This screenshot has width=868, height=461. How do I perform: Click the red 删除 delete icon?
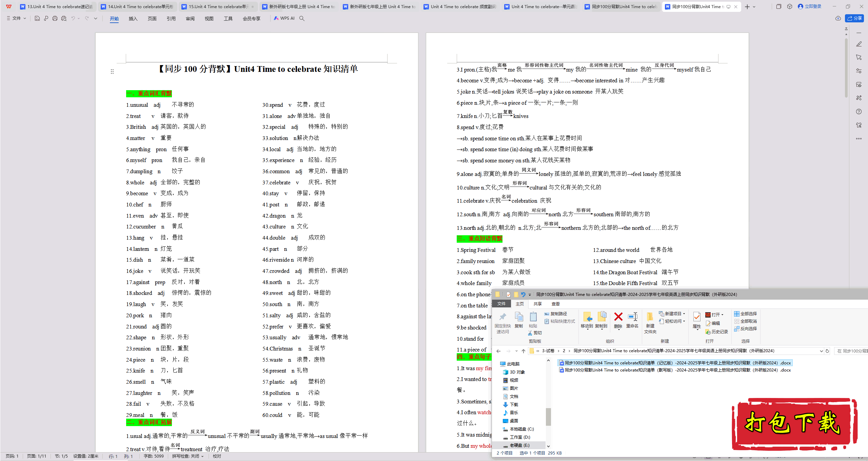coord(618,320)
